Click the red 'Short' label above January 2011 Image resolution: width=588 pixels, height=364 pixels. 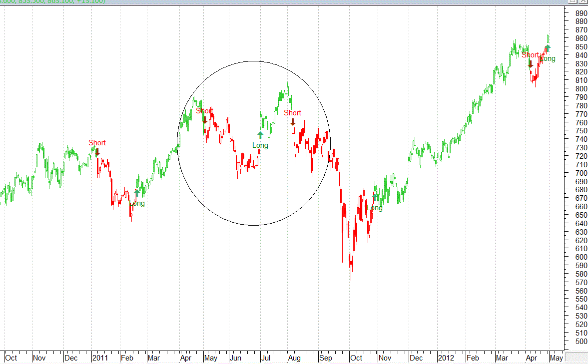(x=97, y=143)
